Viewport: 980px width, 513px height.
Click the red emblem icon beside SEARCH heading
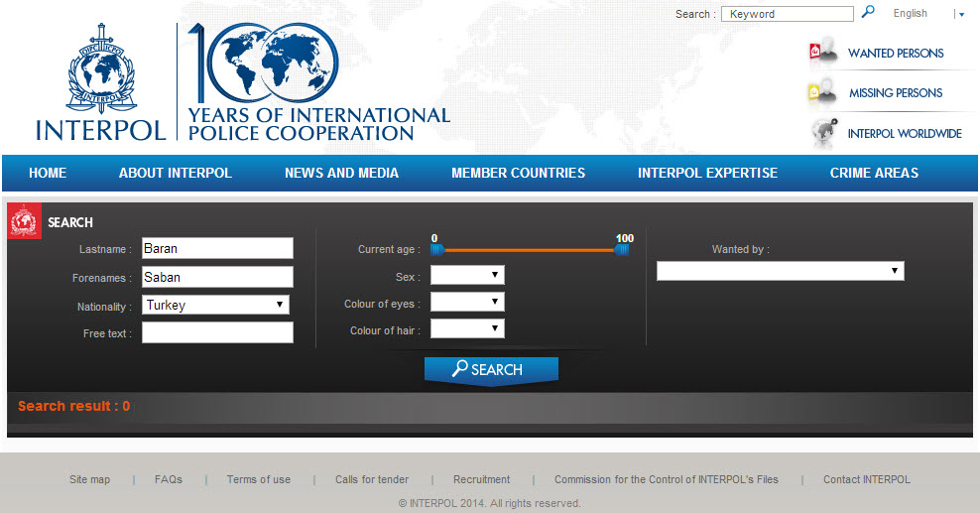click(x=25, y=220)
